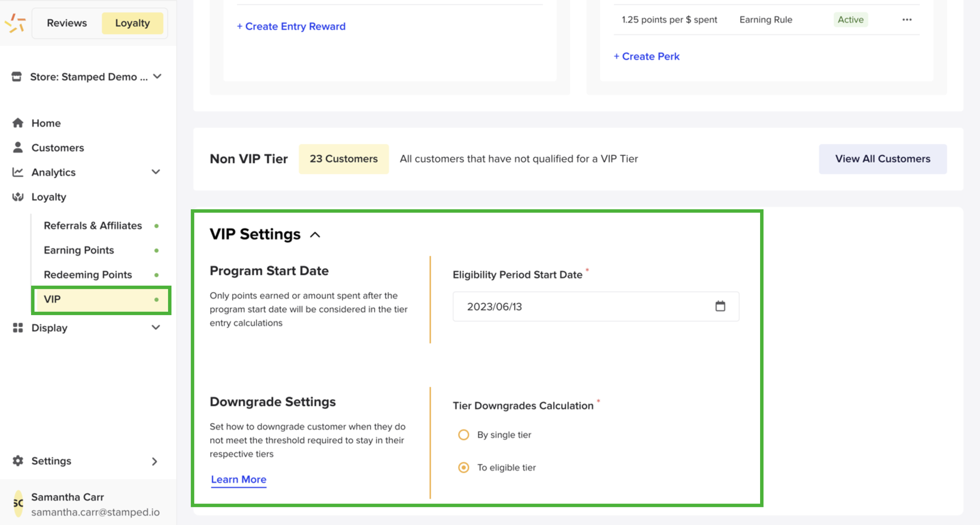Viewport: 980px width, 525px height.
Task: Collapse the VIP Settings section chevron
Action: [x=315, y=235]
